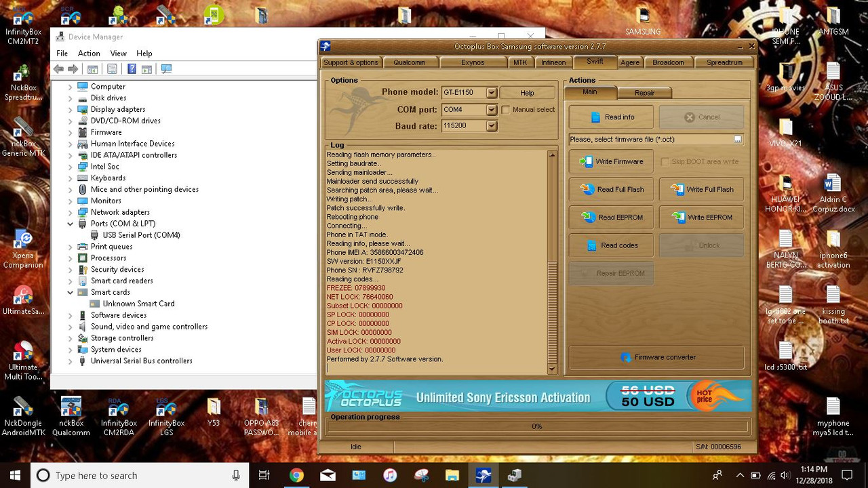Screen dimensions: 868x488
Task: Click the Properties icon in Device Manager toolbar
Action: click(x=112, y=69)
